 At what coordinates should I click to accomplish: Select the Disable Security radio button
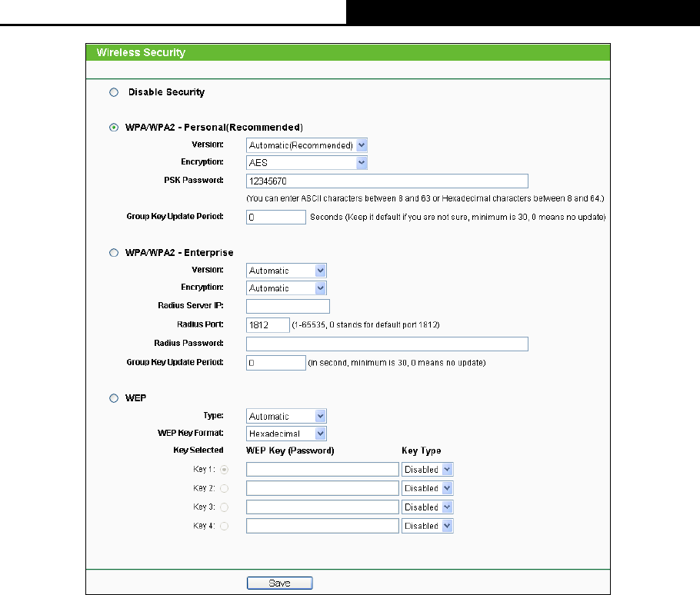114,92
